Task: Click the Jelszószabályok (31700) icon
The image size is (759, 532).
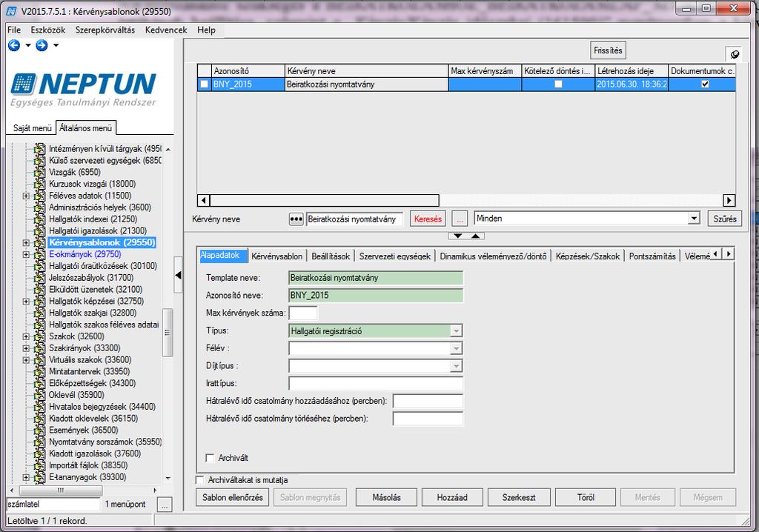Action: click(40, 278)
